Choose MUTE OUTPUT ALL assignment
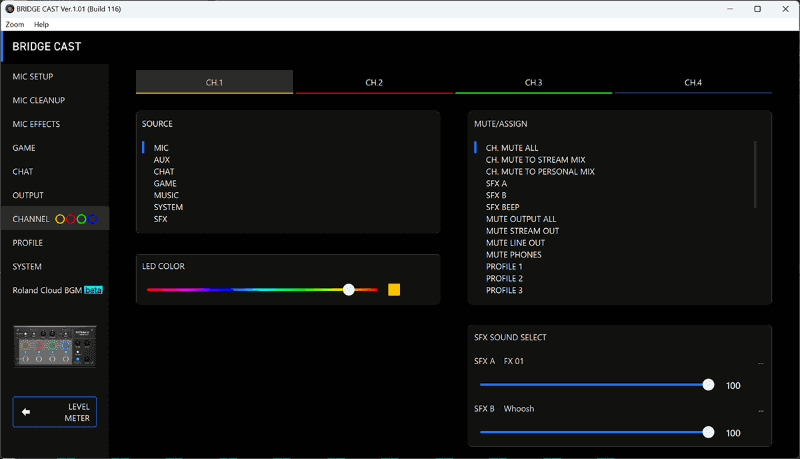 pyautogui.click(x=521, y=219)
